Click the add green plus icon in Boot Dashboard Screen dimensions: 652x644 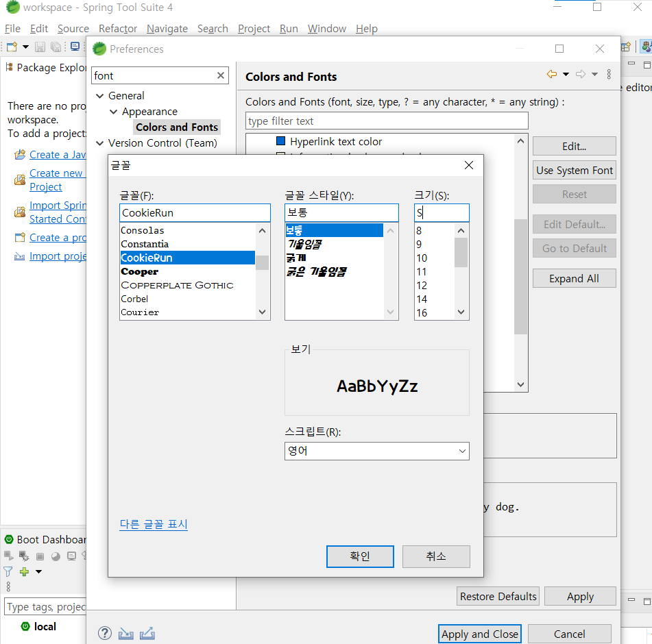pyautogui.click(x=24, y=571)
